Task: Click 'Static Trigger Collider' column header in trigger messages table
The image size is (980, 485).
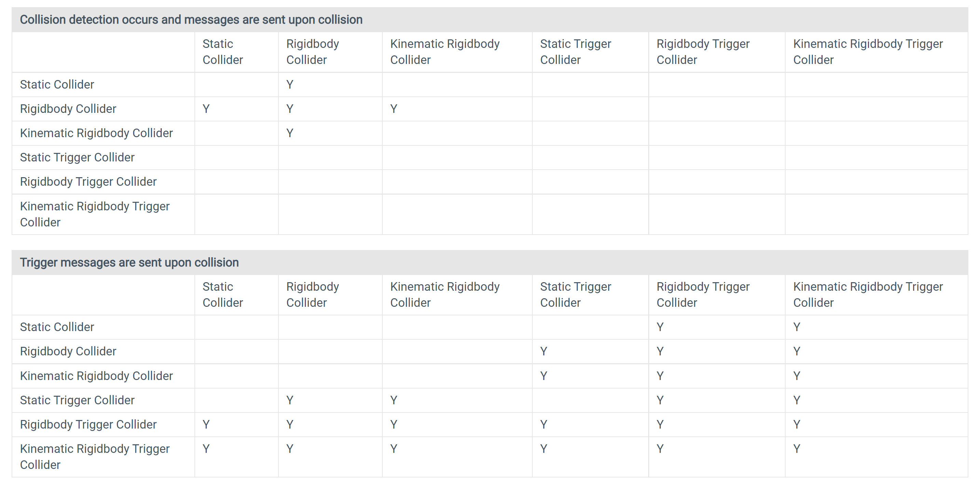Action: [575, 294]
